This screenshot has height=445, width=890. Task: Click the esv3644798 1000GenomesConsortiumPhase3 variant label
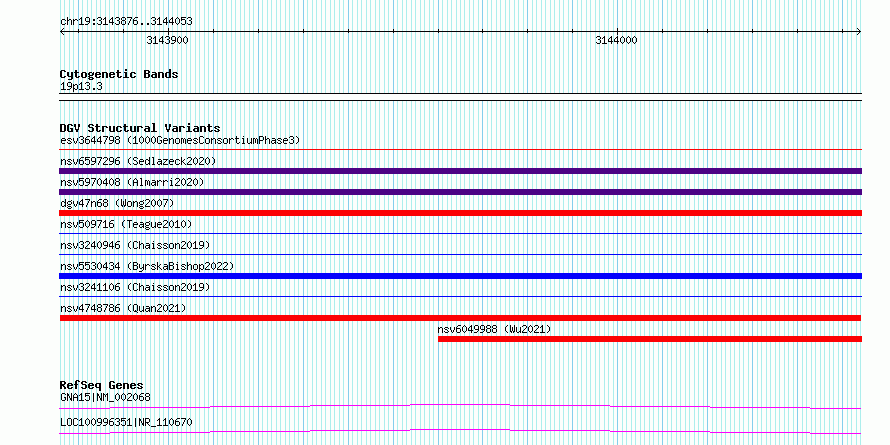coord(180,140)
